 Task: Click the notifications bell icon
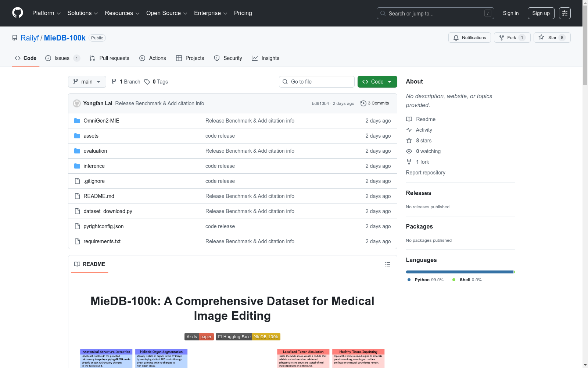[456, 38]
